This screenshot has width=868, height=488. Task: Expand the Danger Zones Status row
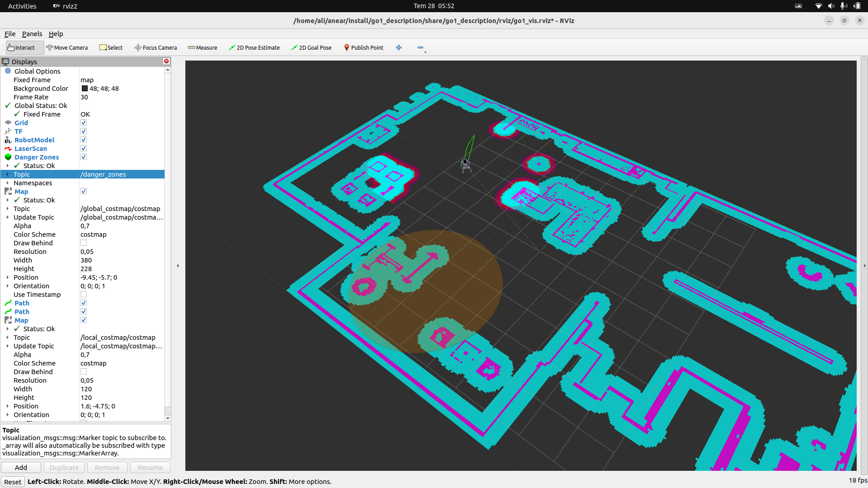(x=8, y=166)
